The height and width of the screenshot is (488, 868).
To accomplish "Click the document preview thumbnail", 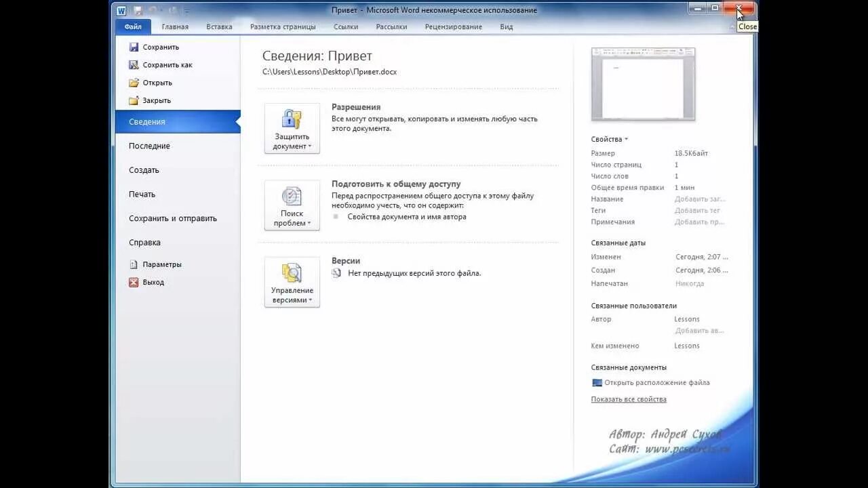I will (x=643, y=84).
